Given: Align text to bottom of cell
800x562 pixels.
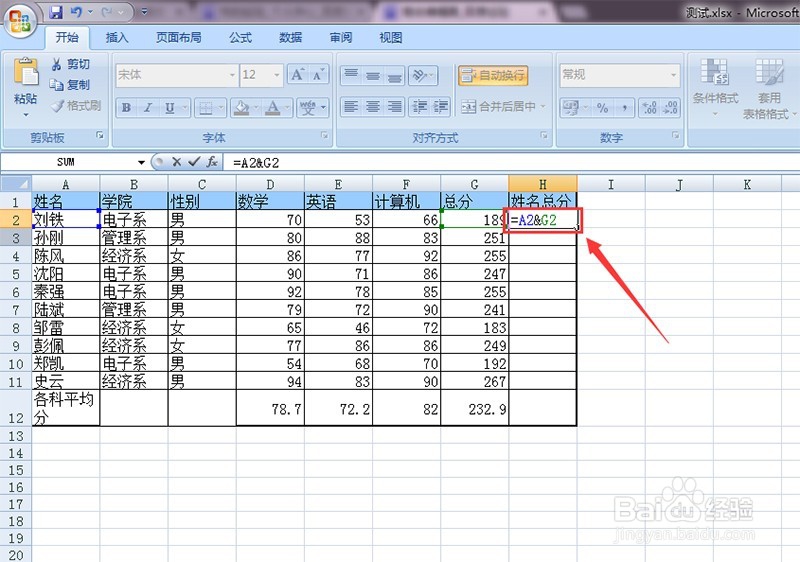Looking at the screenshot, I should (394, 75).
